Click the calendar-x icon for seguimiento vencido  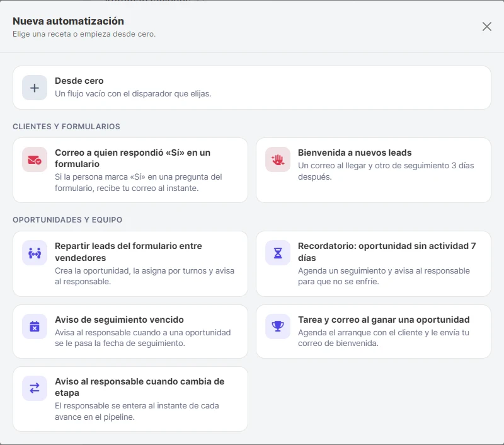tap(35, 327)
